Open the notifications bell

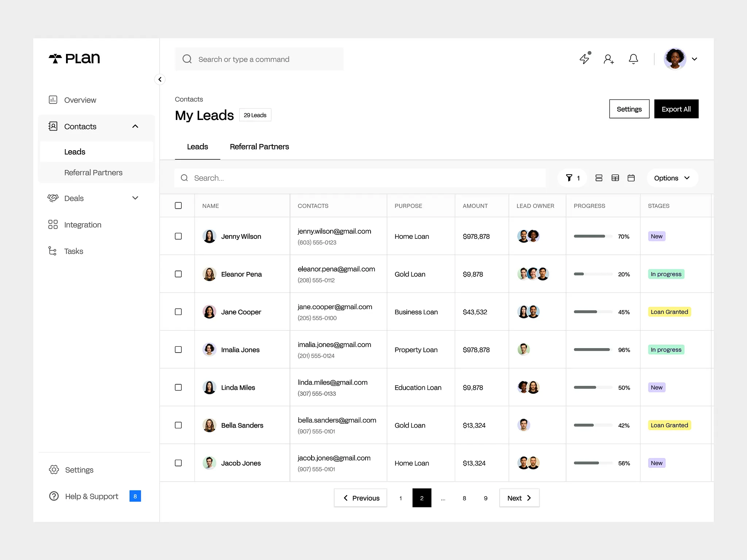633,59
